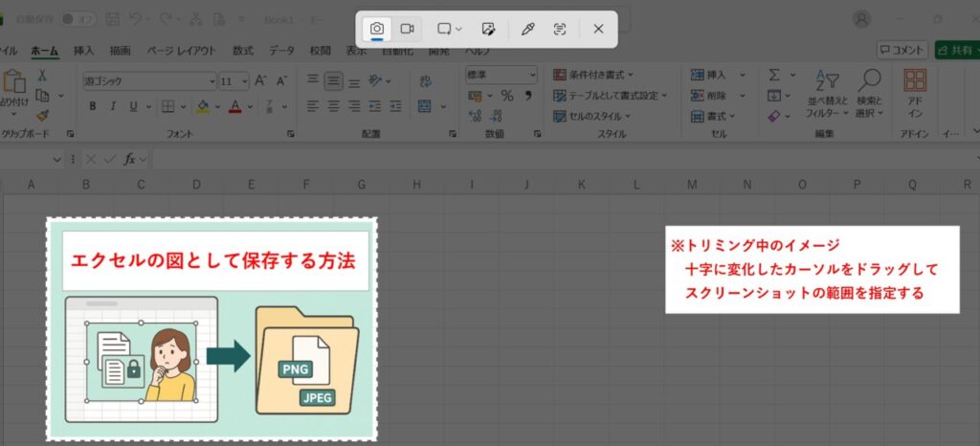Toggle middle align
The height and width of the screenshot is (446, 980).
(334, 80)
